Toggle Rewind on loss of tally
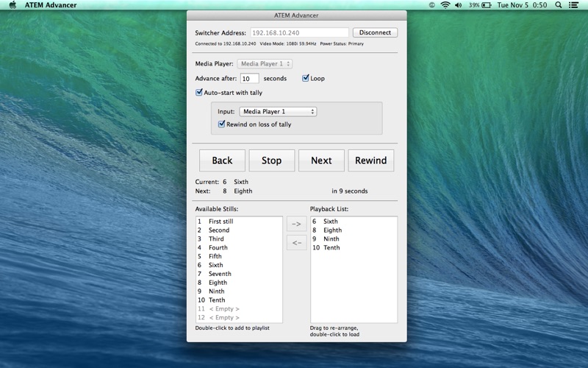The image size is (588, 368). click(x=222, y=124)
